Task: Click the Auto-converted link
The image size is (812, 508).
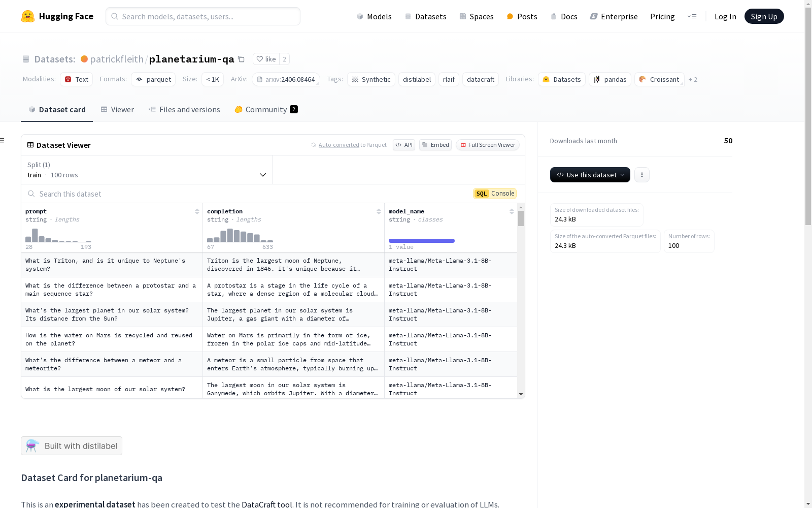Action: click(x=339, y=145)
